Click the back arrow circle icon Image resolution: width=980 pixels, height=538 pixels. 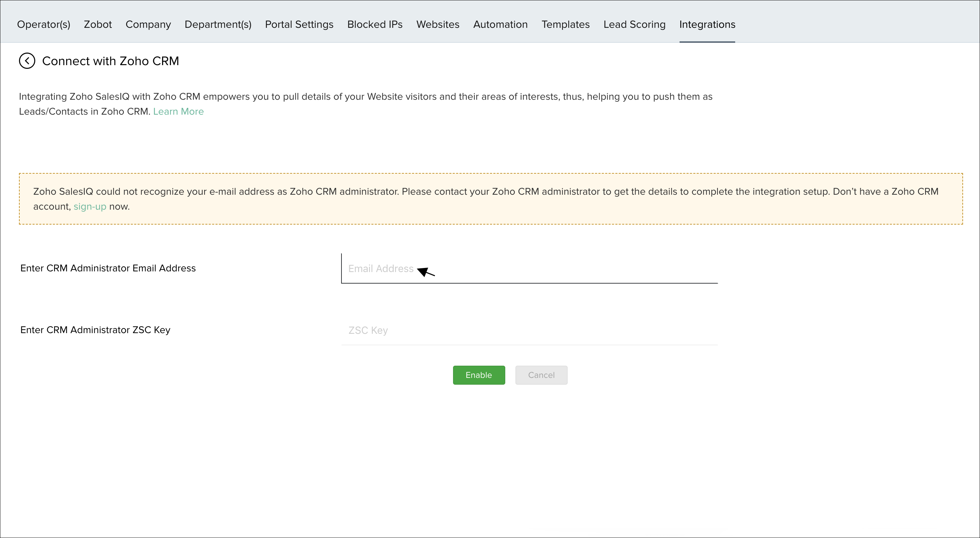coord(27,61)
